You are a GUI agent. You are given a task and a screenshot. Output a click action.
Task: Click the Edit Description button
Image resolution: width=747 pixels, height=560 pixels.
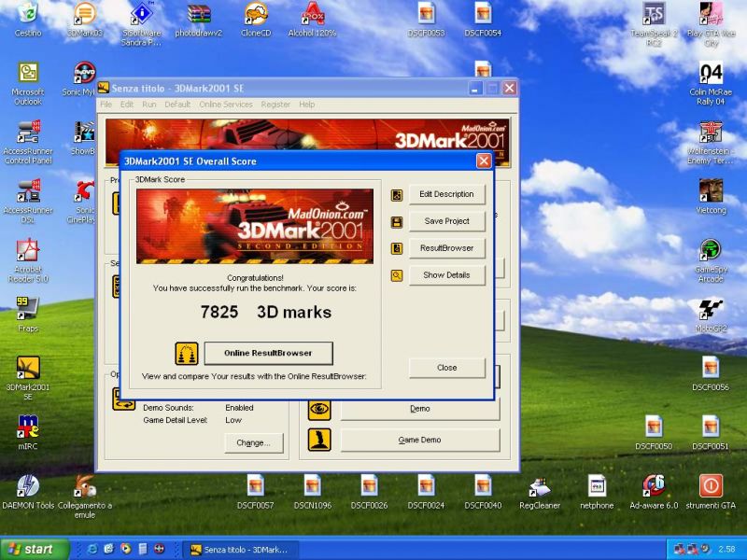(446, 194)
